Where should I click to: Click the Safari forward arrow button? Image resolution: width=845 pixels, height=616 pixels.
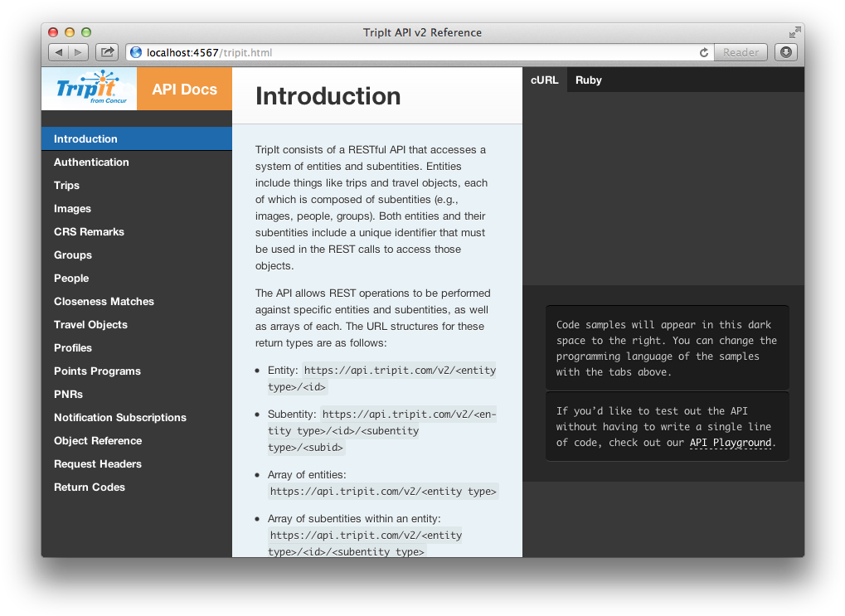79,52
